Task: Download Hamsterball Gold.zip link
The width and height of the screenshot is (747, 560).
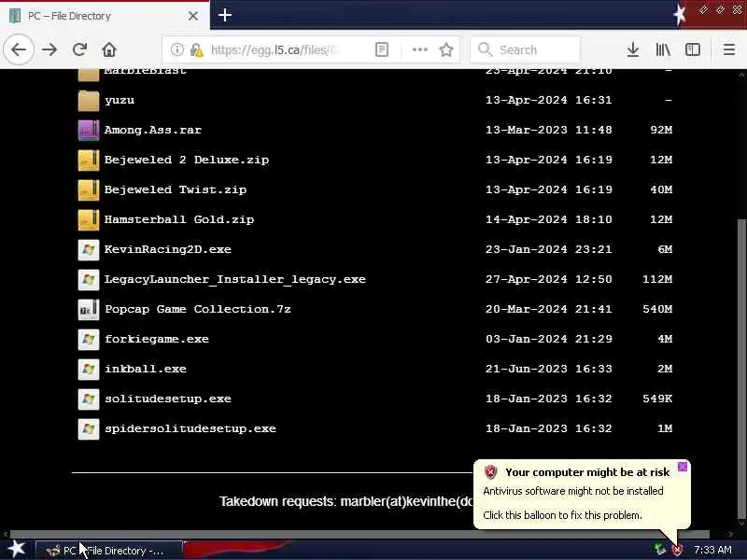Action: (x=179, y=219)
